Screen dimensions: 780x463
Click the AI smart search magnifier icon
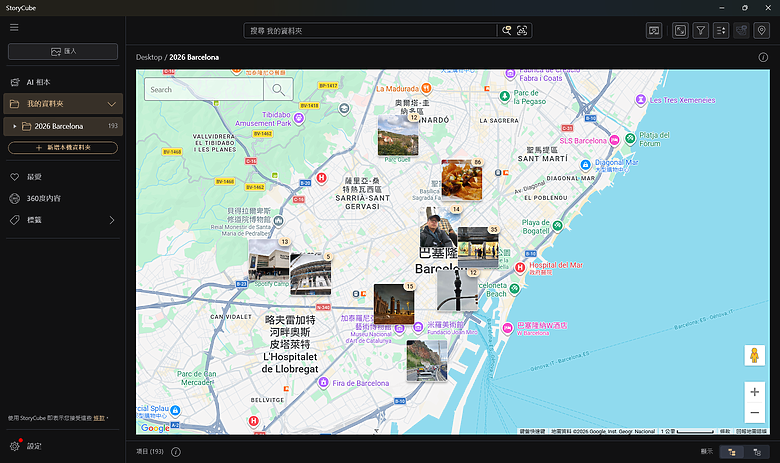[x=506, y=31]
